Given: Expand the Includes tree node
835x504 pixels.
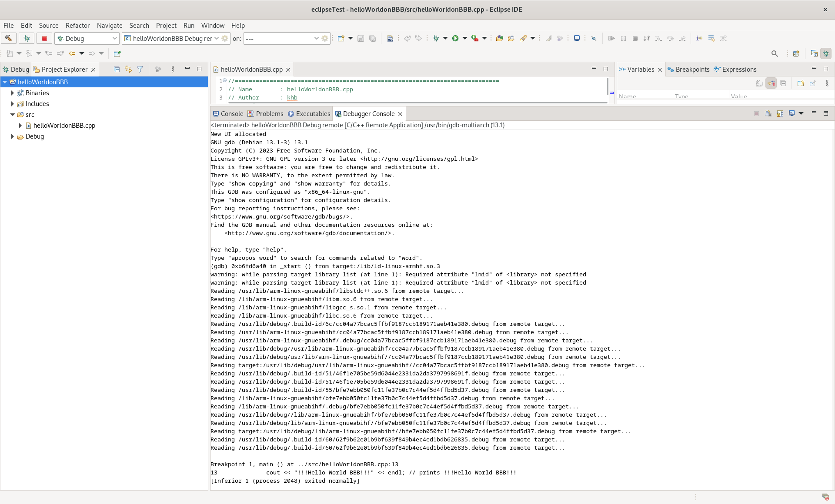Looking at the screenshot, I should tap(12, 103).
